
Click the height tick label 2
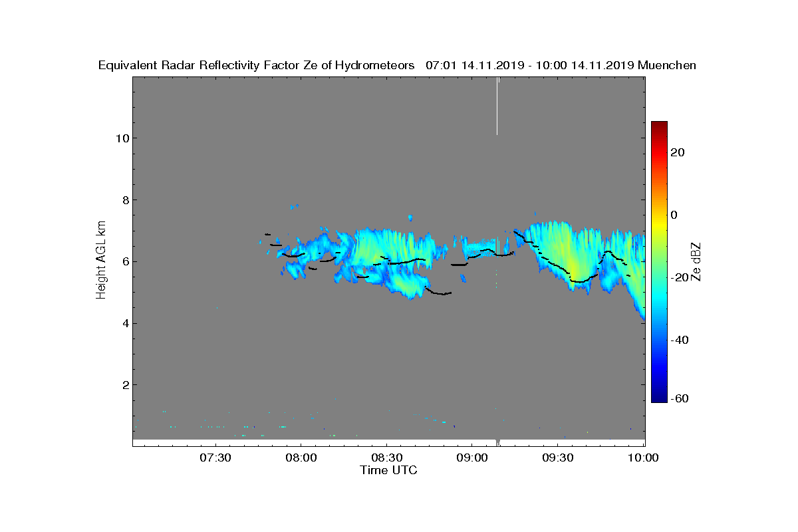[124, 385]
